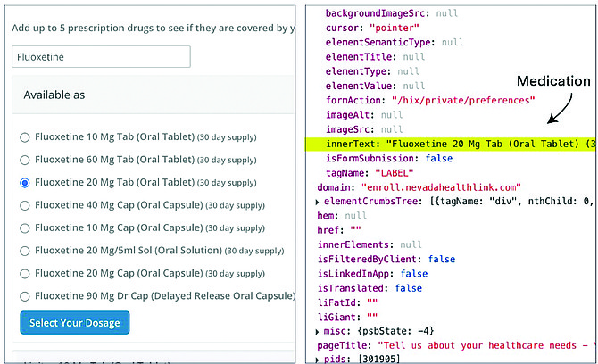
Task: Focus the Fluoxetine drug search field
Action: (x=101, y=57)
